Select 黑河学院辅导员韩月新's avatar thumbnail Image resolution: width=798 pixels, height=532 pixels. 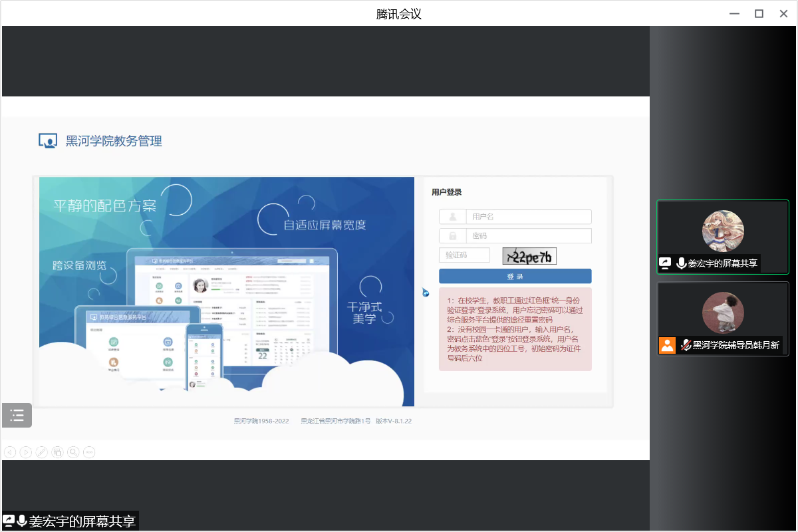pos(723,313)
